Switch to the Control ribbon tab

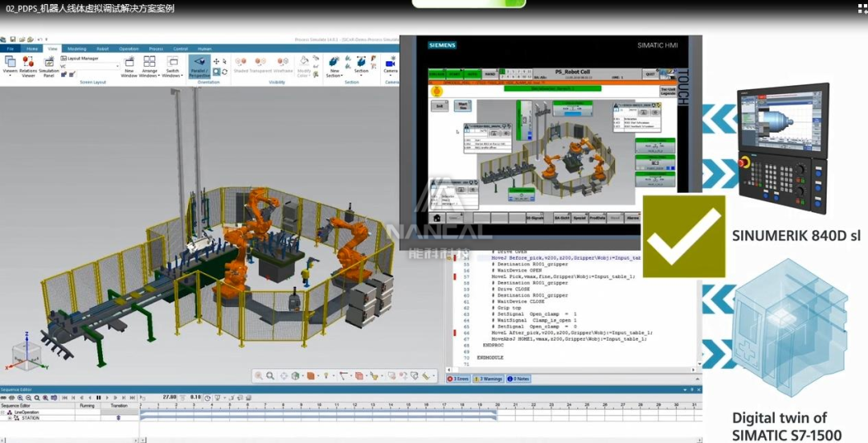pyautogui.click(x=181, y=49)
